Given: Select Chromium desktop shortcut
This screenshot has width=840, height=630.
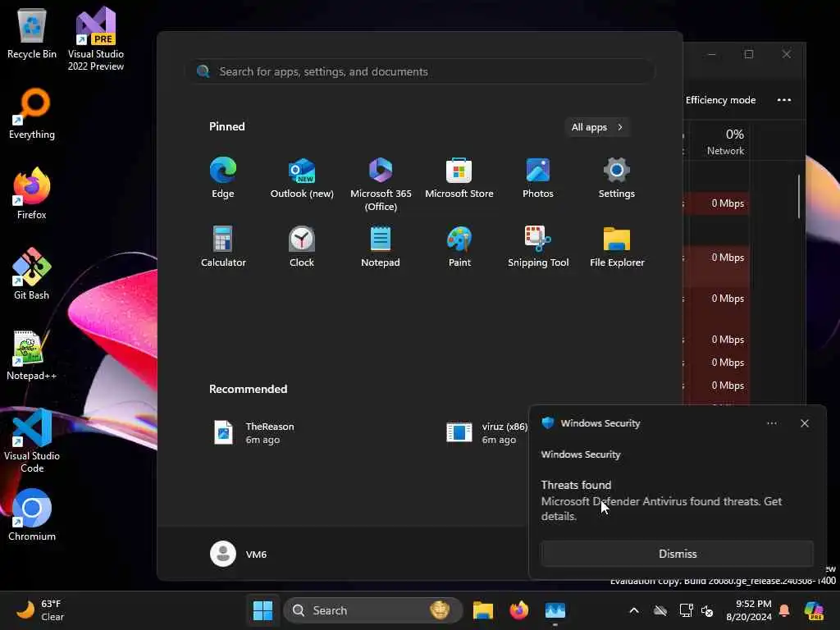Looking at the screenshot, I should click(32, 515).
